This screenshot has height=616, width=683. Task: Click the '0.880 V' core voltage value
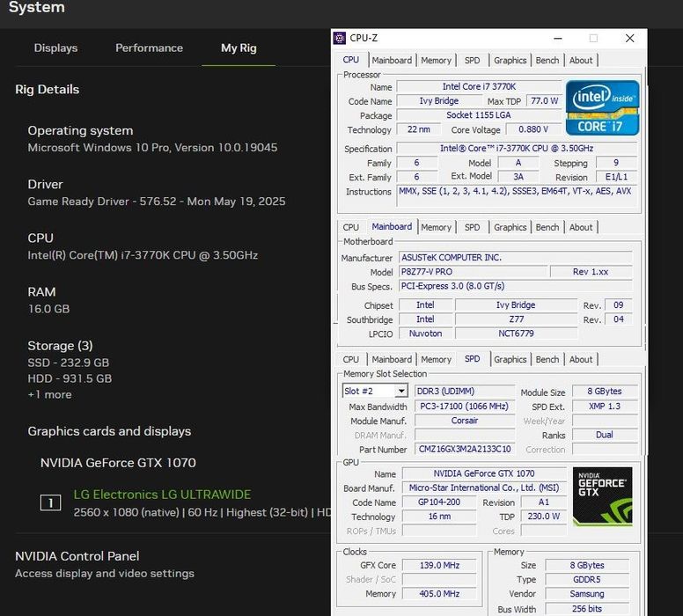(x=533, y=129)
